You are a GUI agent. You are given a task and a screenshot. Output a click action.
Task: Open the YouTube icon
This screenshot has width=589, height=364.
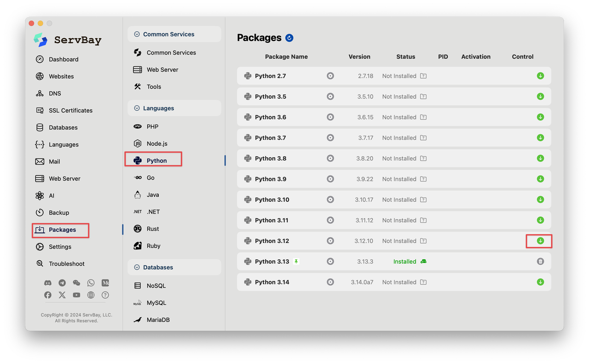tap(76, 295)
